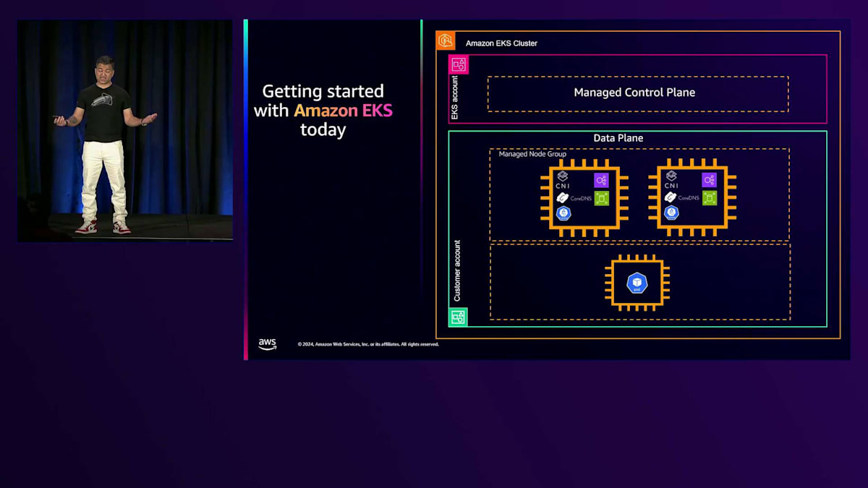
Task: Click the green square icon in the first node
Action: click(602, 198)
